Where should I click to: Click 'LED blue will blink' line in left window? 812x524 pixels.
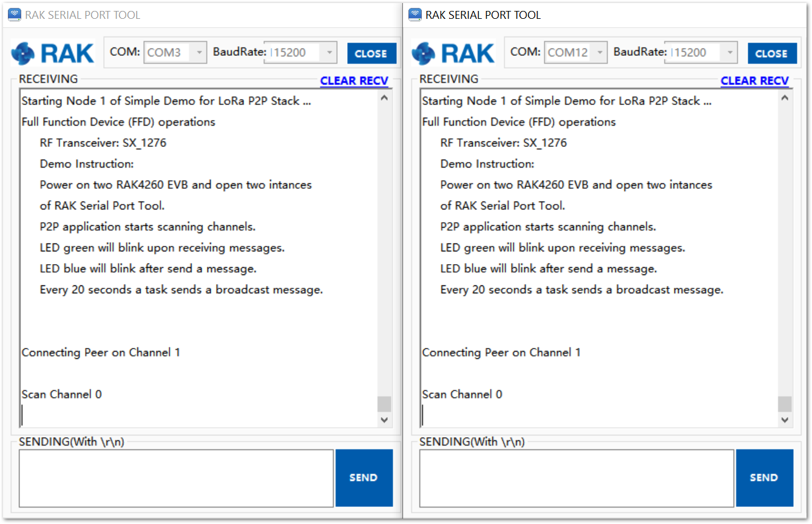pyautogui.click(x=148, y=269)
